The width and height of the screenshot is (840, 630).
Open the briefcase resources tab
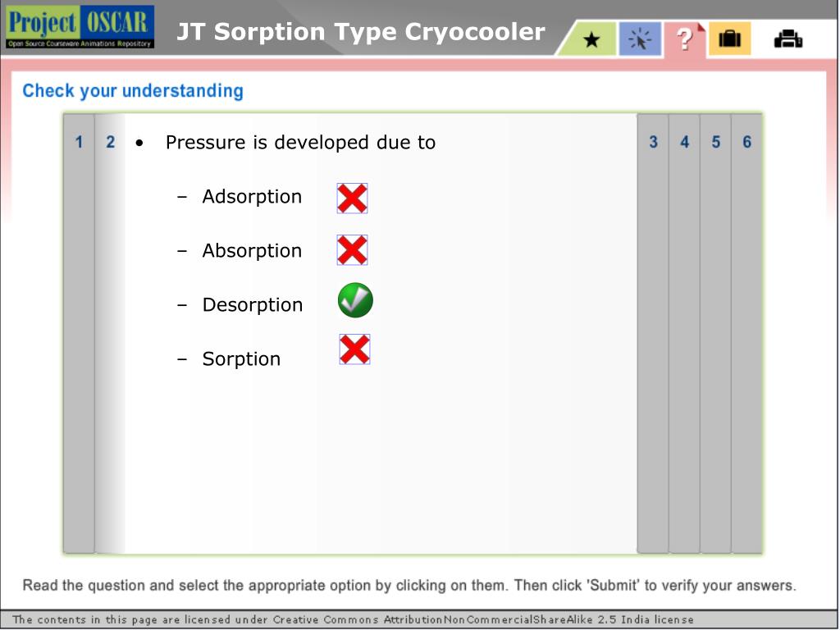click(x=729, y=39)
